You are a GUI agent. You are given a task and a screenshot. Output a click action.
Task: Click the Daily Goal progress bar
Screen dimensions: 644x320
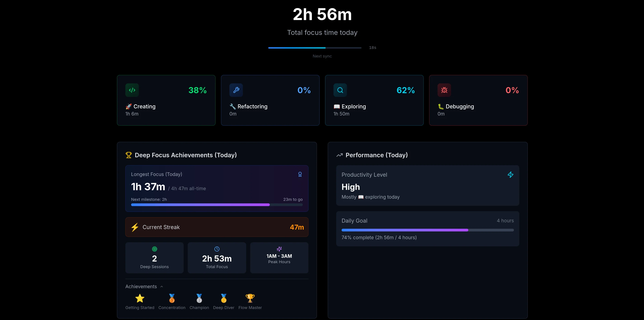428,230
